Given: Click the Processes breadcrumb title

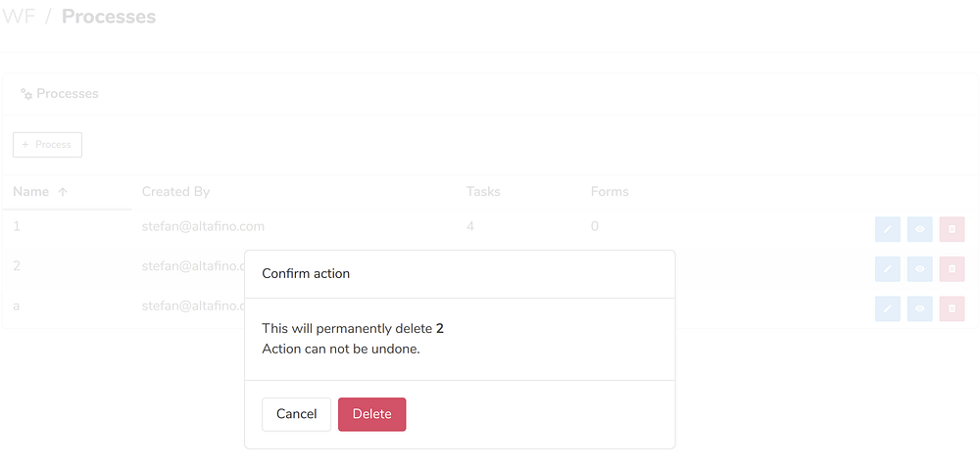Looking at the screenshot, I should click(x=109, y=17).
